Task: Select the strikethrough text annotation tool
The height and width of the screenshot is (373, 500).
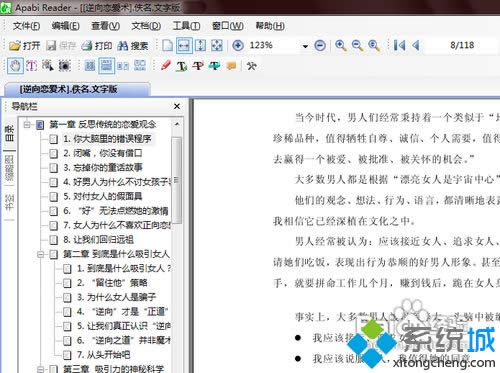Action: pyautogui.click(x=198, y=66)
